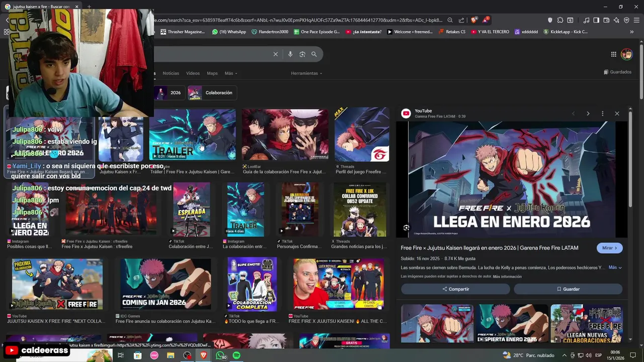Click Guardar in preview panel
Viewport: 644px width, 362px height.
(568, 289)
